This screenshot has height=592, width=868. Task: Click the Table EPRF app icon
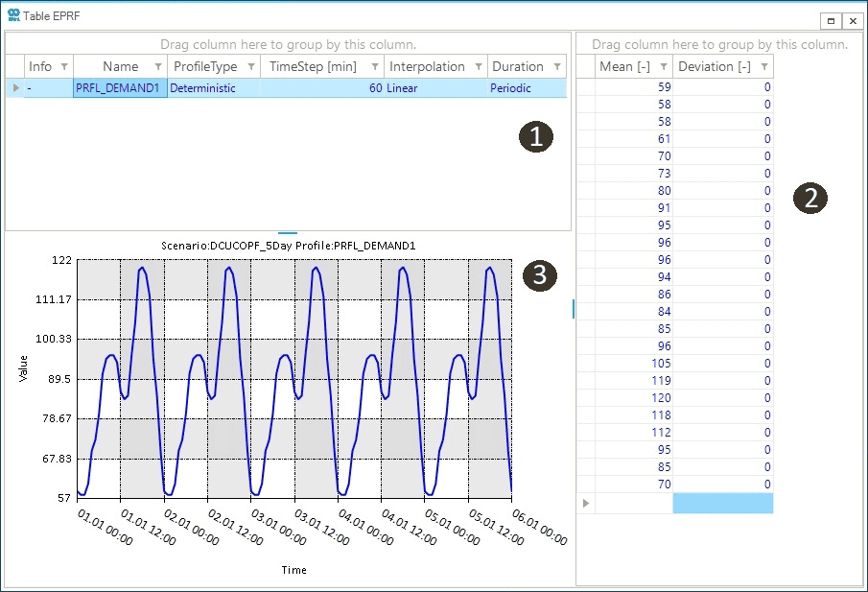[13, 15]
